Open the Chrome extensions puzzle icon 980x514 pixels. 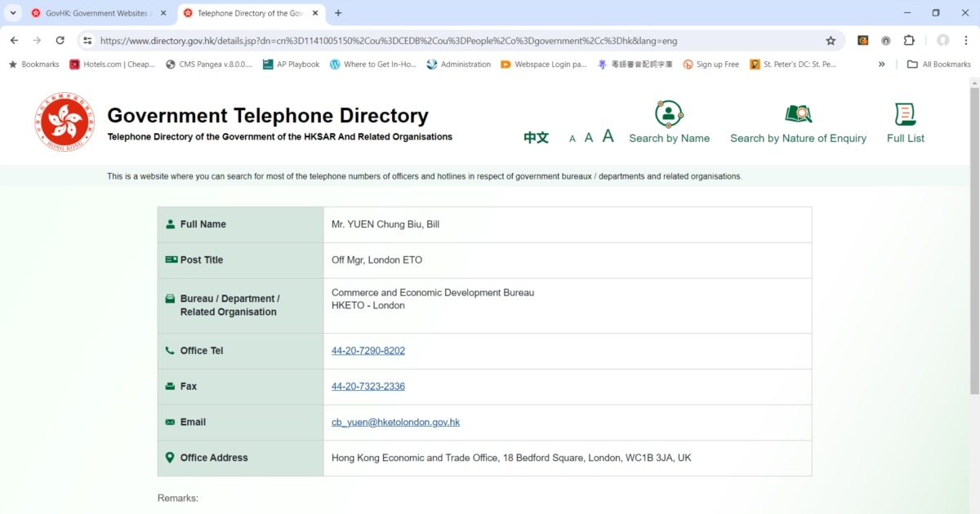[909, 41]
